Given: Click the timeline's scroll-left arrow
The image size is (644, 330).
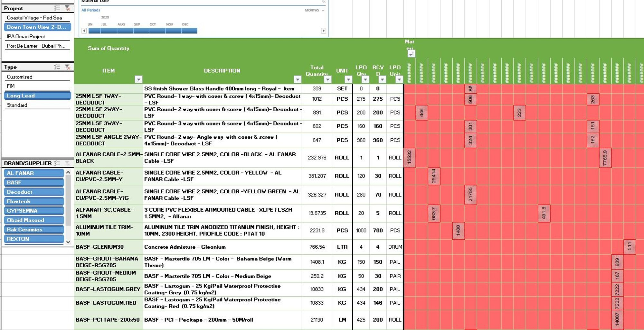Looking at the screenshot, I should (84, 31).
